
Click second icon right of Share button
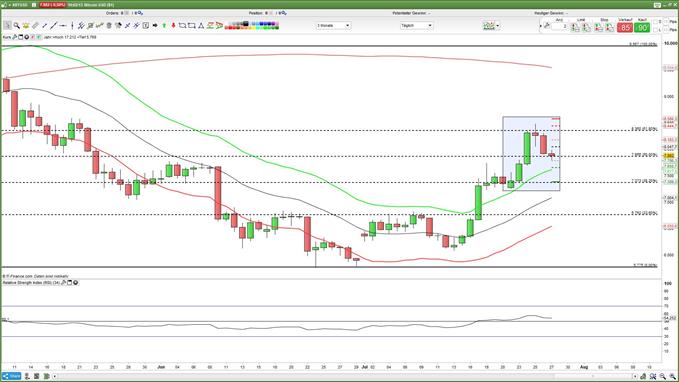click(37, 376)
